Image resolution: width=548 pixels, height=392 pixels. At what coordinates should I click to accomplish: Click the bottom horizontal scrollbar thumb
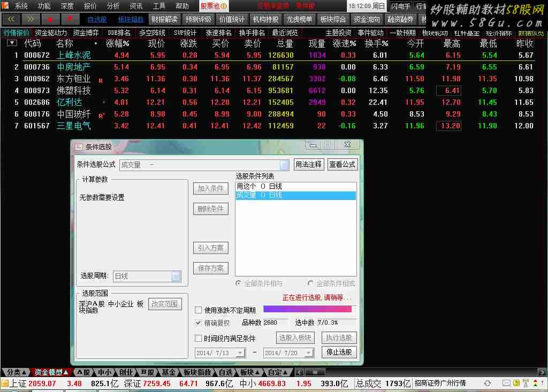pyautogui.click(x=315, y=372)
